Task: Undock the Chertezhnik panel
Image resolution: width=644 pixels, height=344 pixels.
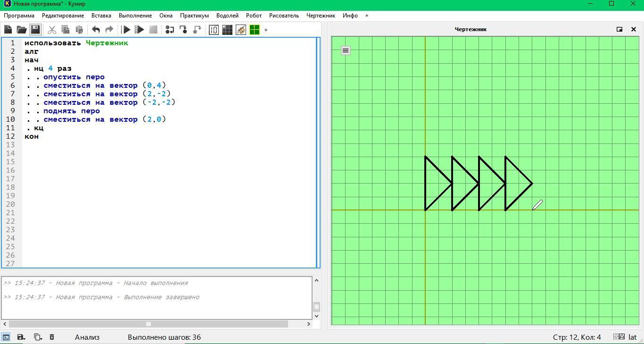Action: [x=619, y=29]
